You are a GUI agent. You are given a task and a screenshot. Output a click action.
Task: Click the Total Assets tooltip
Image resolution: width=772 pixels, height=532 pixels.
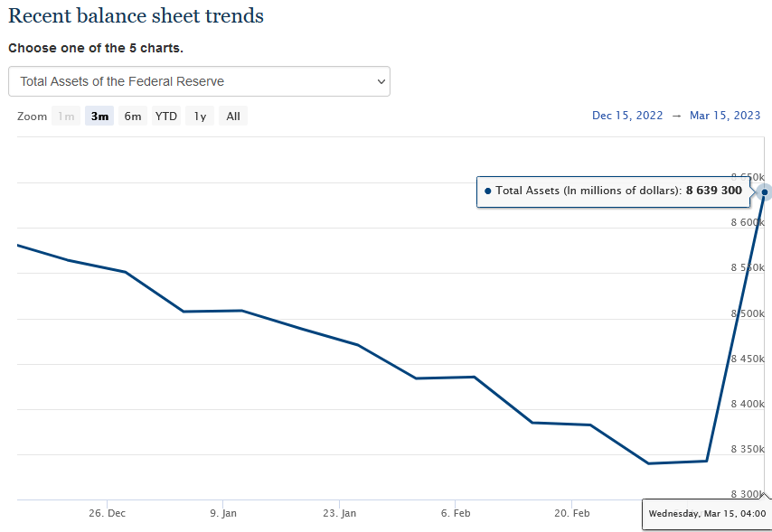point(613,191)
